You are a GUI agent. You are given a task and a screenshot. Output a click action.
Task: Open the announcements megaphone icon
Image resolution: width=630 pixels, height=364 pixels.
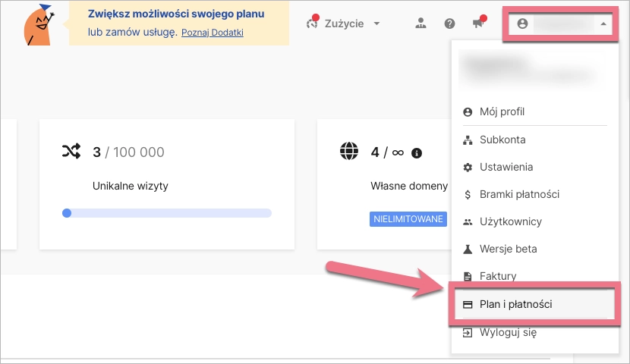tap(477, 24)
